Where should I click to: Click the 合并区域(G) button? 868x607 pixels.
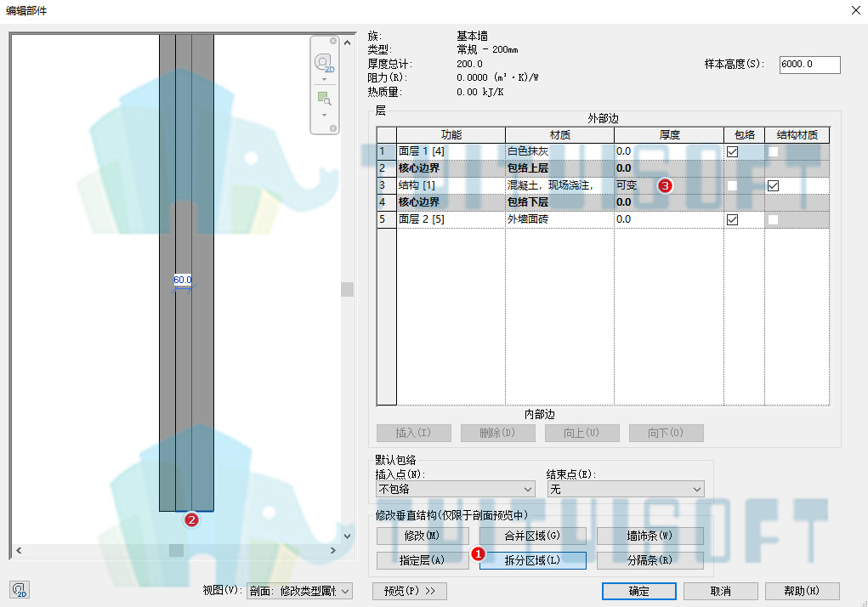click(x=532, y=536)
